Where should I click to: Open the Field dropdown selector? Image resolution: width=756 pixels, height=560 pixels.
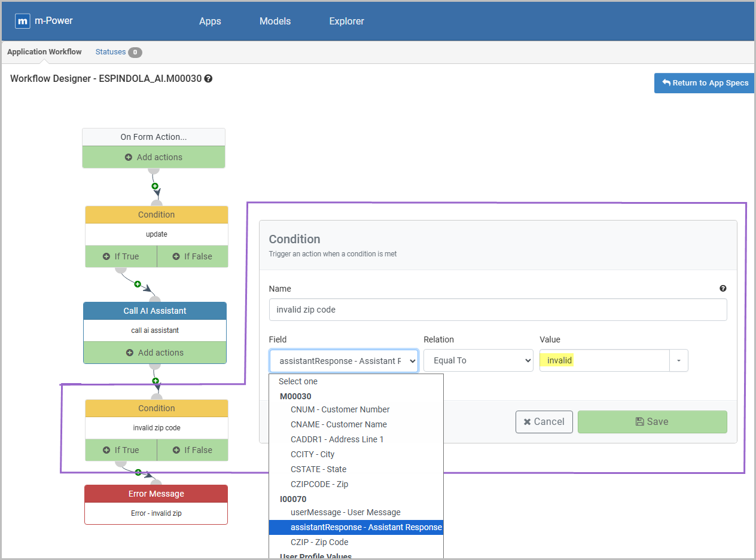343,361
